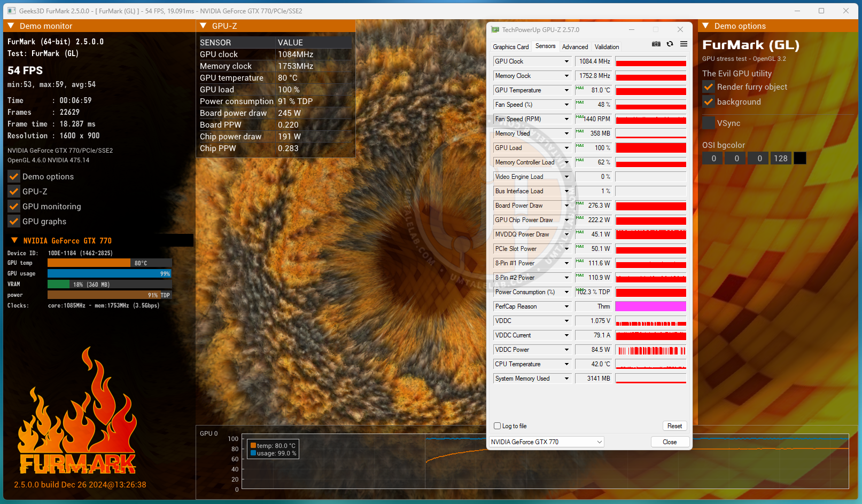Collapse the Demo options panel
The height and width of the screenshot is (504, 862).
tap(705, 26)
